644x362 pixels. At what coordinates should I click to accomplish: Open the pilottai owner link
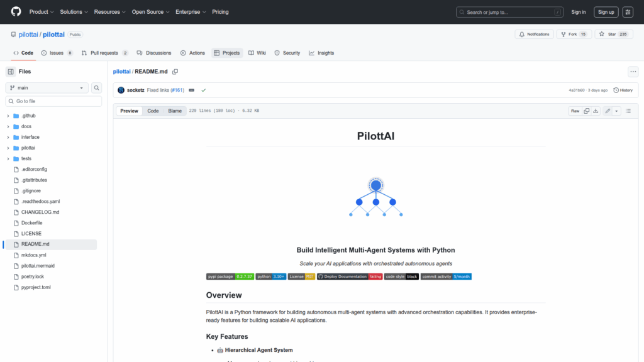28,35
